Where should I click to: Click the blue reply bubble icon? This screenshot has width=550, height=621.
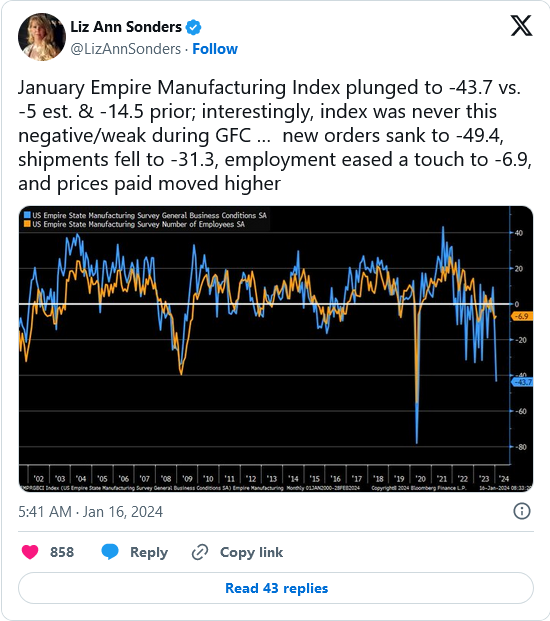click(x=110, y=552)
